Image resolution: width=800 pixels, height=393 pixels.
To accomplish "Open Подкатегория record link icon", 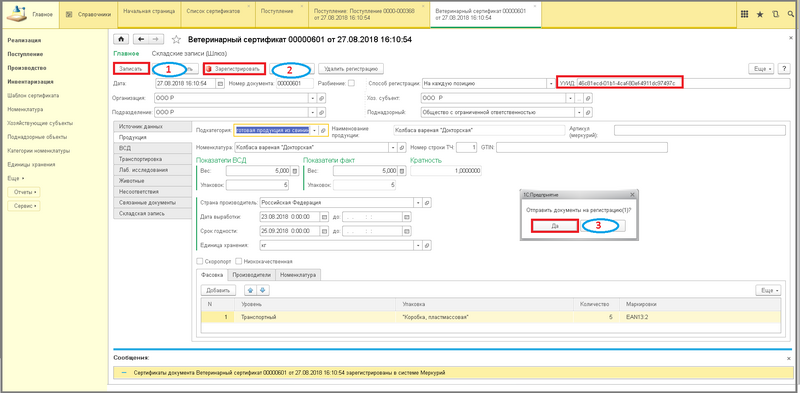I will pyautogui.click(x=323, y=131).
